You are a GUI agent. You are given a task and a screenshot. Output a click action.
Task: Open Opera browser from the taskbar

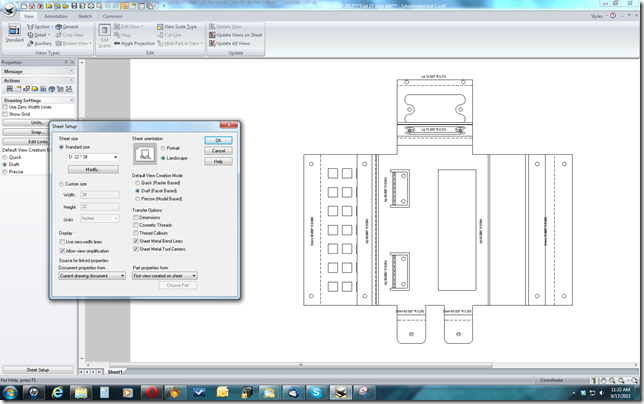point(149,391)
